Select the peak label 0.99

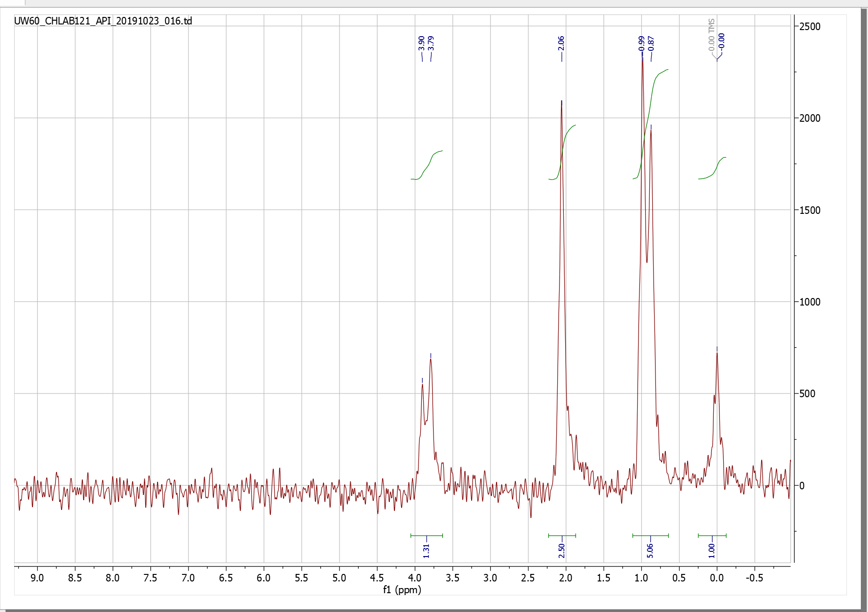tap(641, 43)
